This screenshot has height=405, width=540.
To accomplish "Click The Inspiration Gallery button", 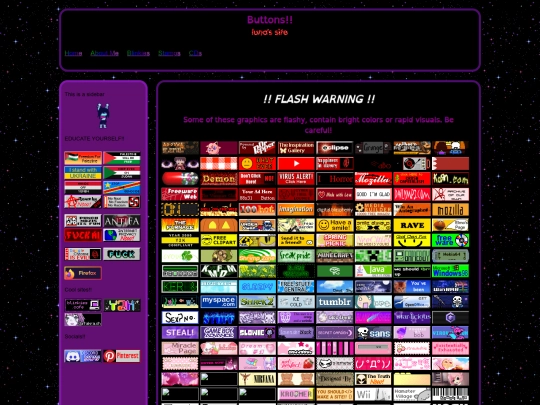I will click(x=296, y=148).
